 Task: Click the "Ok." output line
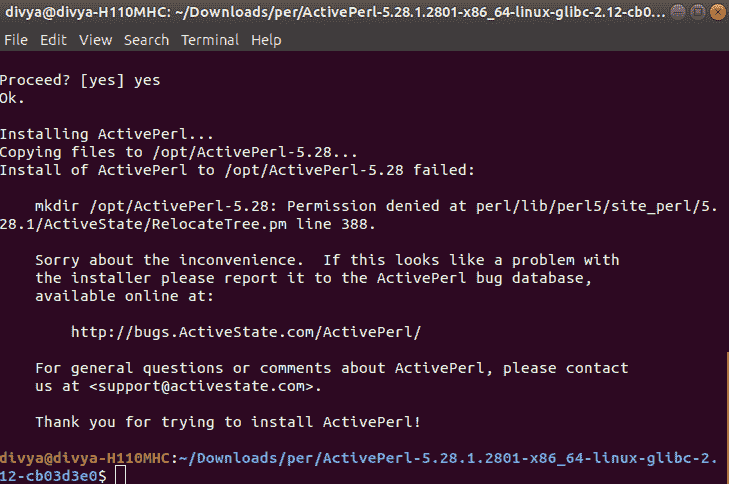coord(13,98)
